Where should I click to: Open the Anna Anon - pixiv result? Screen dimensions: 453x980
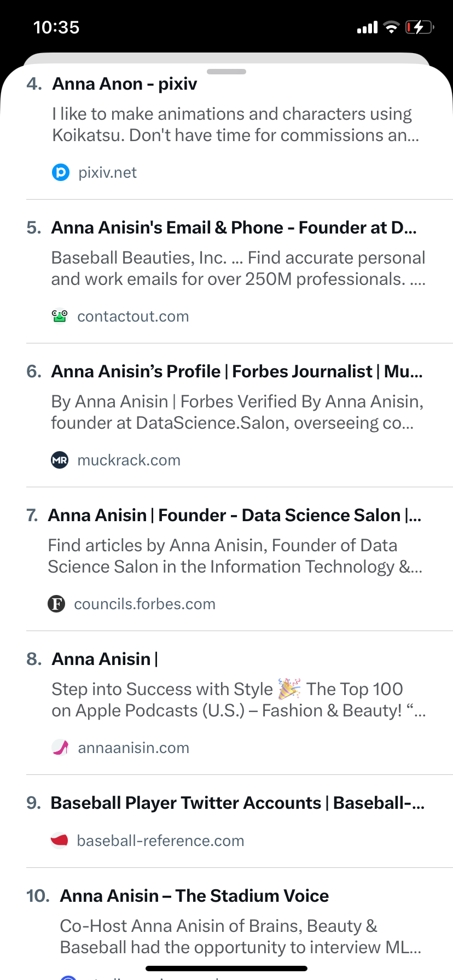[x=125, y=84]
